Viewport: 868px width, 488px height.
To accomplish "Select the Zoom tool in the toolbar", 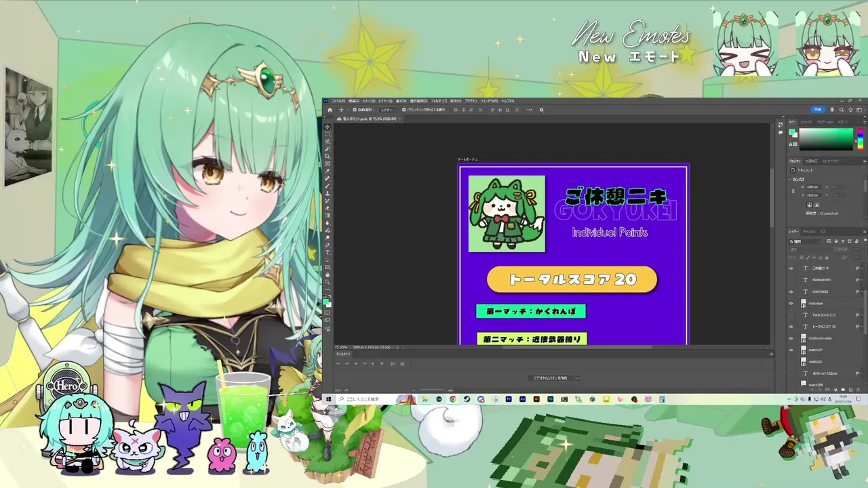I will (x=328, y=282).
